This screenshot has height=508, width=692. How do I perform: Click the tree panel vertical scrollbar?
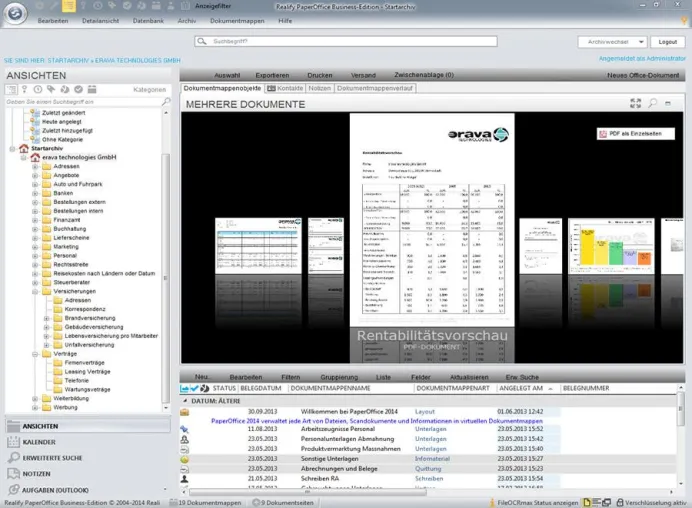click(x=166, y=278)
